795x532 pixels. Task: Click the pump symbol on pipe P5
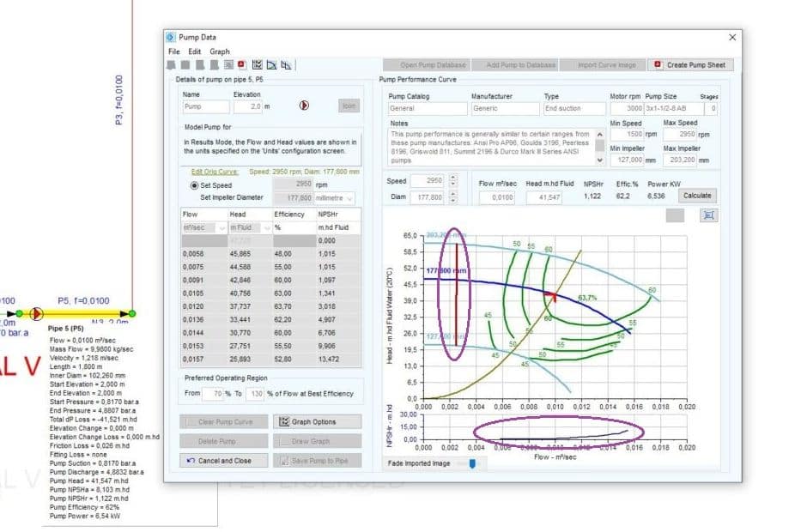pyautogui.click(x=36, y=314)
